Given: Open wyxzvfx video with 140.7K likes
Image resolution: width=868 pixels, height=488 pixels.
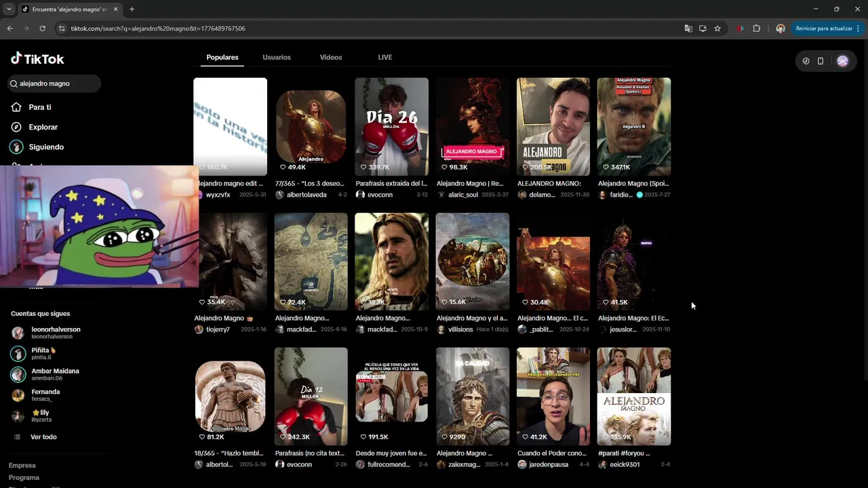Looking at the screenshot, I should tap(230, 127).
